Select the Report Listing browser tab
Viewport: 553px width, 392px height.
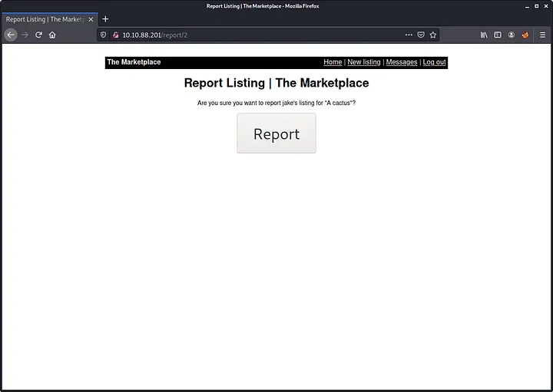(45, 19)
